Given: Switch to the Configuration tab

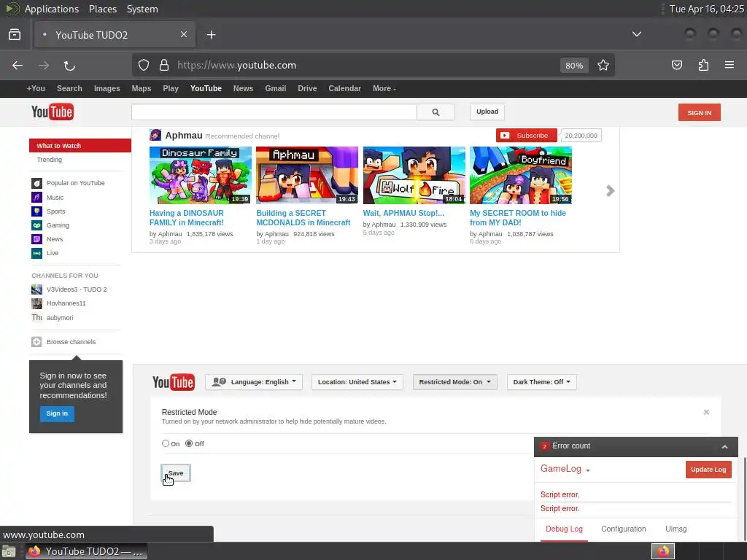Looking at the screenshot, I should 624,529.
